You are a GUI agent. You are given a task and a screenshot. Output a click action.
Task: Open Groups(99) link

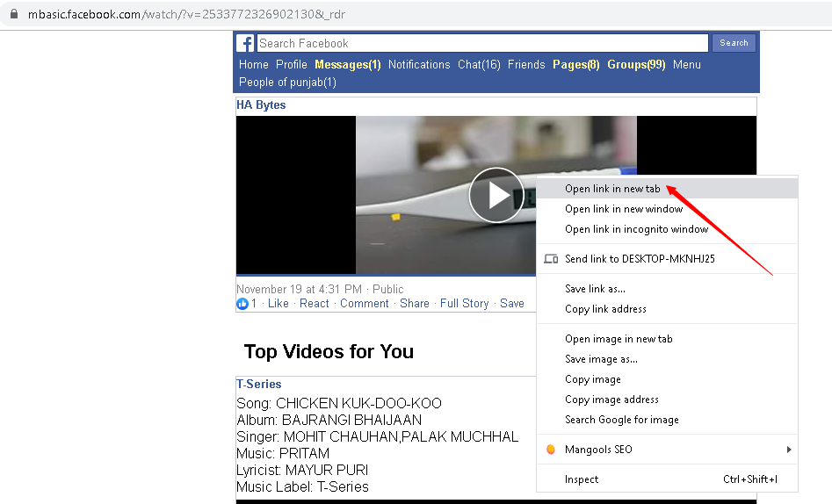click(636, 64)
